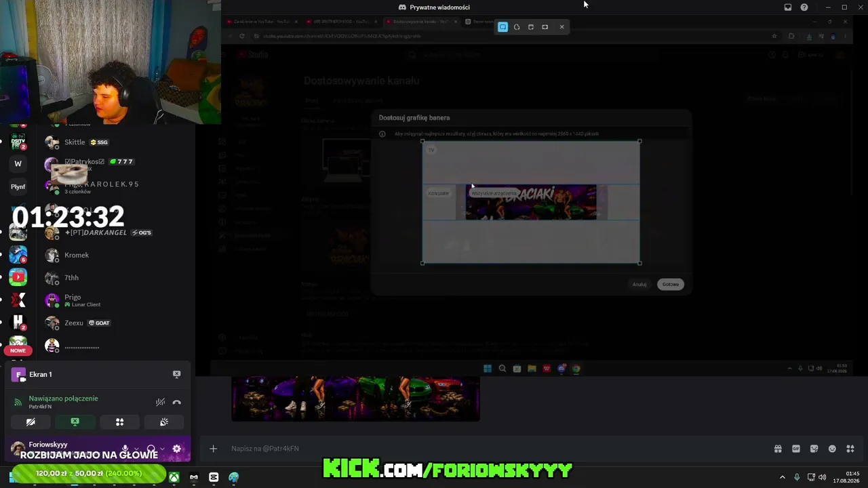This screenshot has height=488, width=868.
Task: Toggle the camera in the voice panel
Action: [x=31, y=422]
